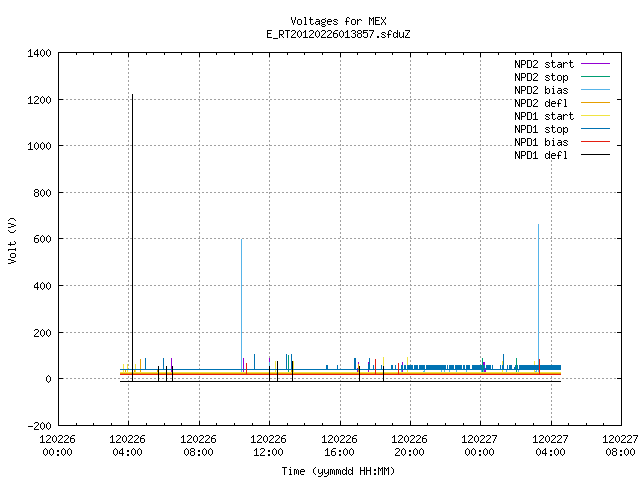This screenshot has height=480, width=640.
Task: Click the light blue NPD2 bias spike above 600 V
Action: tap(538, 298)
